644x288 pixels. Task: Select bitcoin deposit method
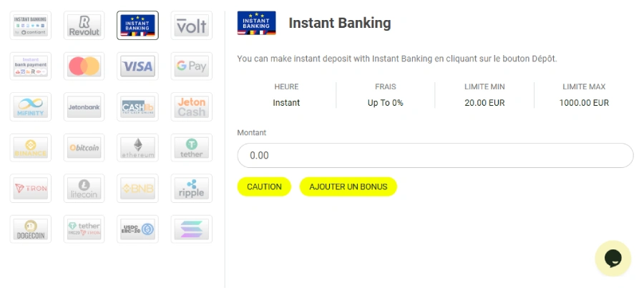84,148
